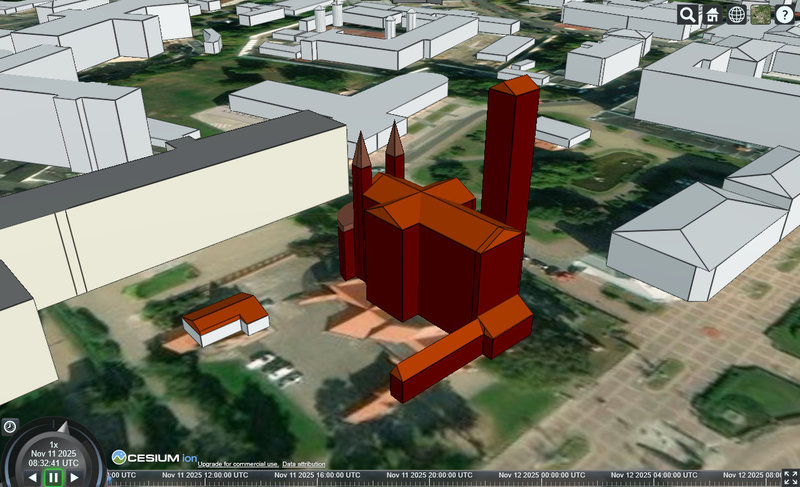Click the Home view button
The image size is (800, 487).
click(712, 14)
